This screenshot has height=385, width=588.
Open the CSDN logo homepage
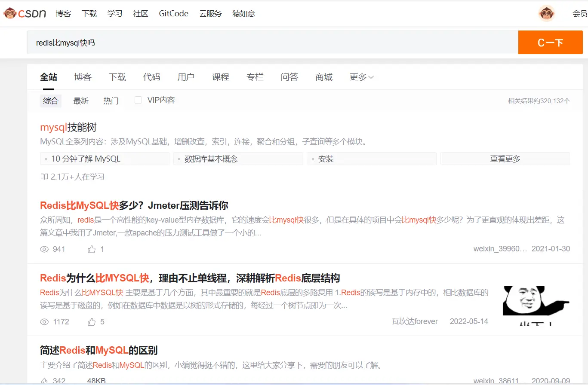point(25,13)
